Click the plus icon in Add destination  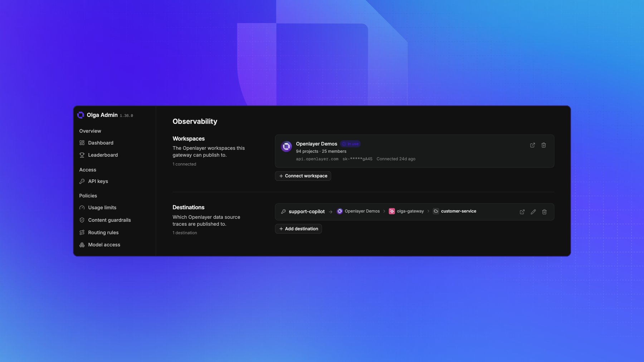(x=281, y=229)
